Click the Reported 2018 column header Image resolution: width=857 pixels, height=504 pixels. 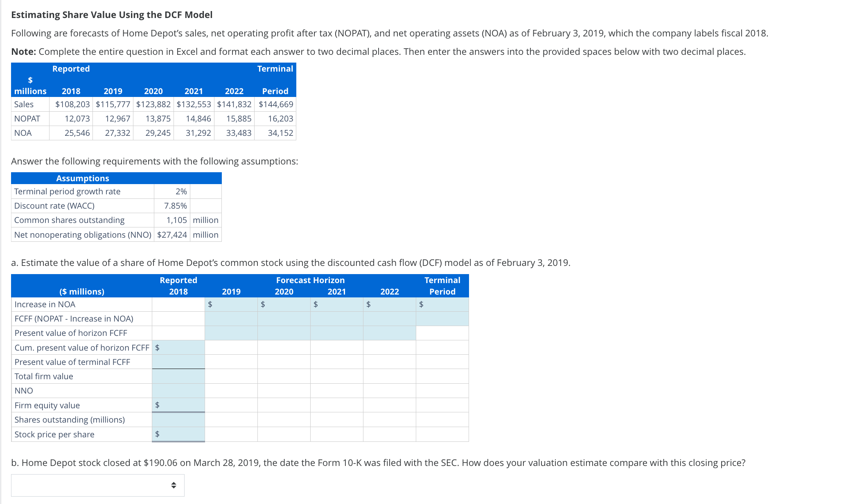(178, 286)
